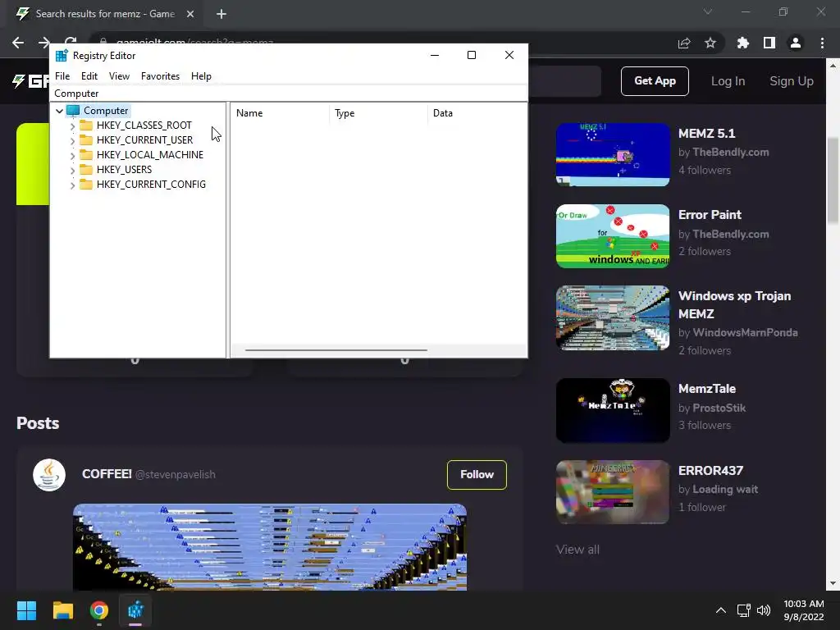Open the @stevenpavelish profile handle
Screen dimensions: 840x630
coord(176,475)
